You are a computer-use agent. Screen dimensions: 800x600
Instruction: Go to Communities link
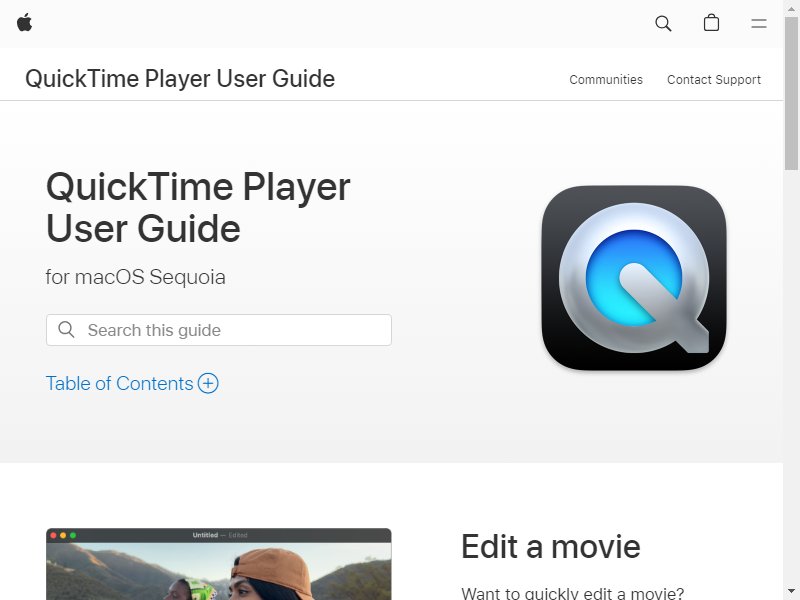[606, 80]
